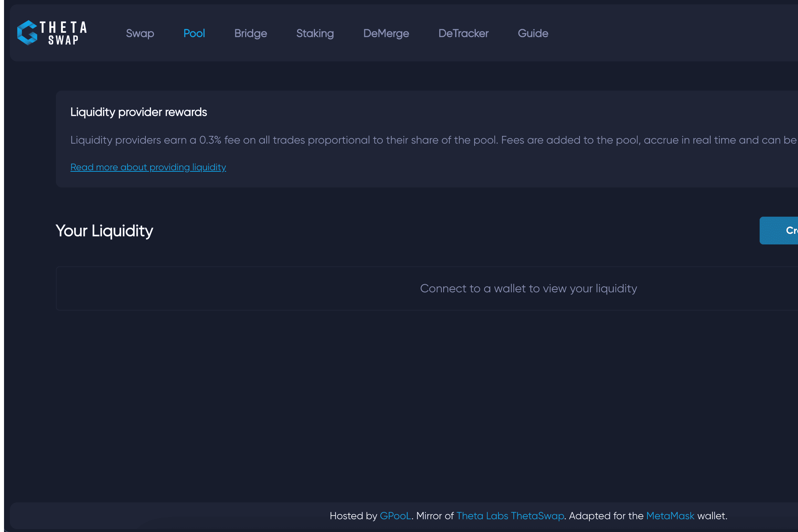The width and height of the screenshot is (798, 532).
Task: Open the Theta Labs ThetaSwap footer link
Action: click(510, 516)
